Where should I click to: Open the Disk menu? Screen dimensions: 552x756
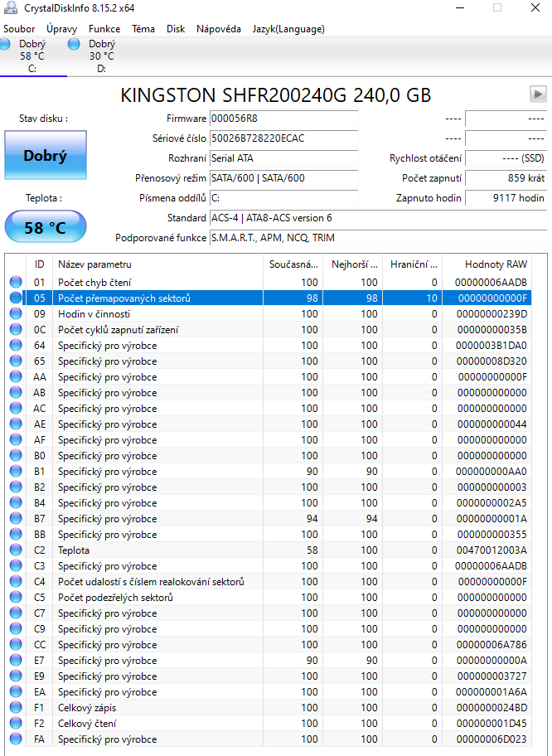pos(176,29)
